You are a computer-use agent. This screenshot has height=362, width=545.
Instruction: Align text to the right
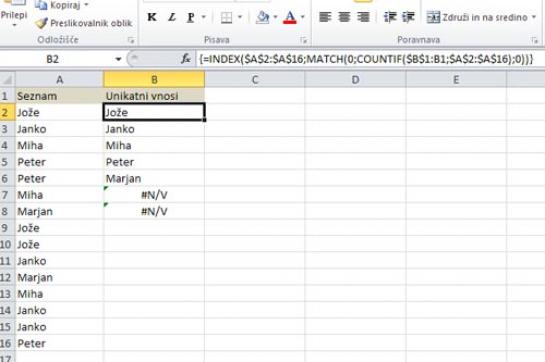pos(363,17)
